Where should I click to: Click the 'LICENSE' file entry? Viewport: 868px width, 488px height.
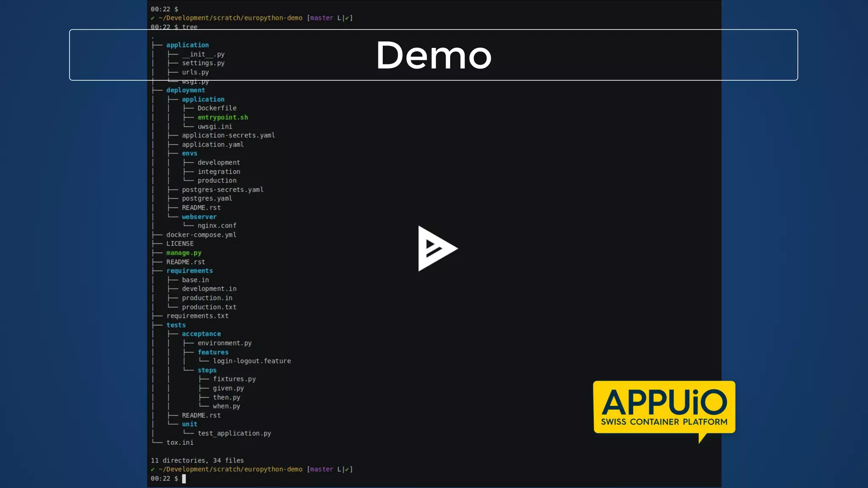pyautogui.click(x=180, y=244)
